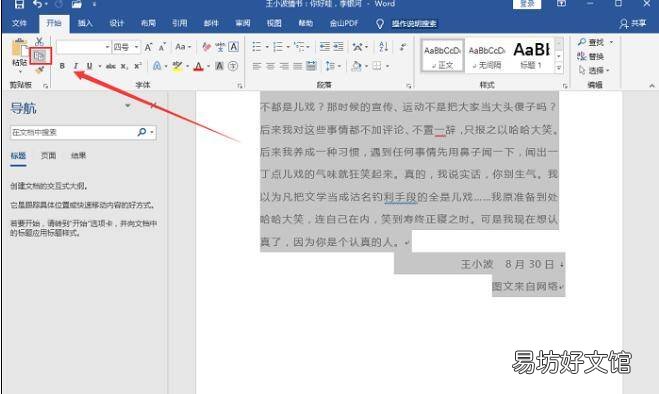Screen dimensions: 659x394
Task: Switch to the 视图 View tab
Action: pos(274,23)
